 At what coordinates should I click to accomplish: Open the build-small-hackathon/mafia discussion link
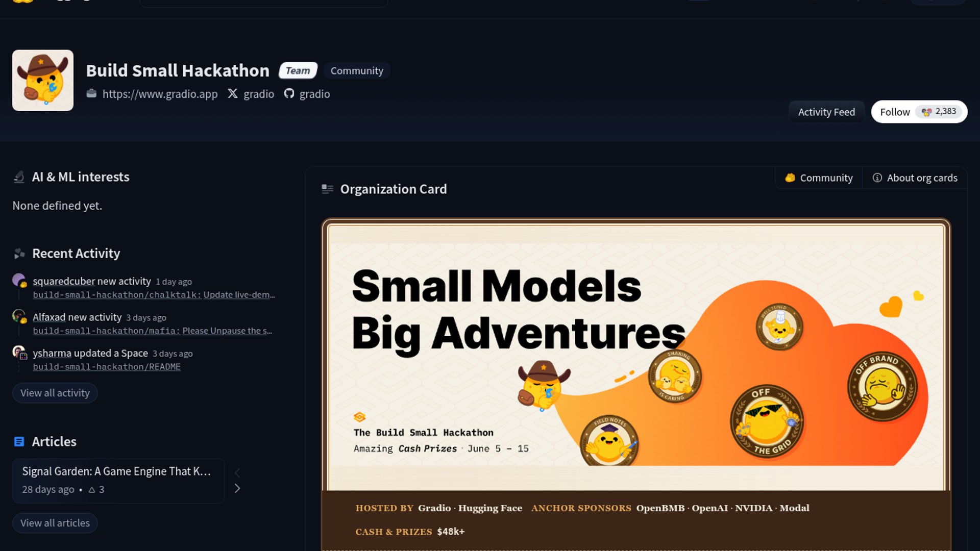pos(152,331)
